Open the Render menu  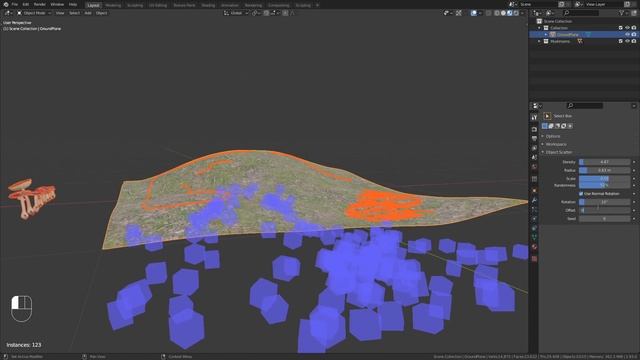point(40,4)
